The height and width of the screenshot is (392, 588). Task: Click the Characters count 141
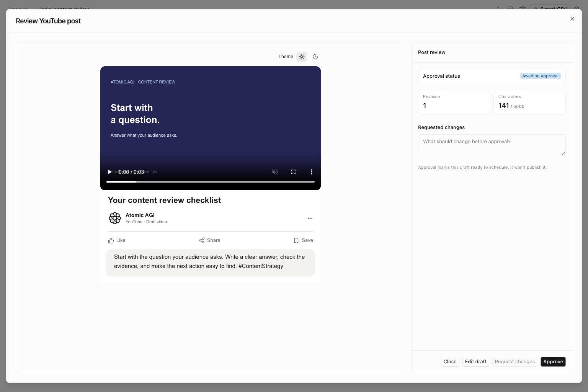click(504, 106)
